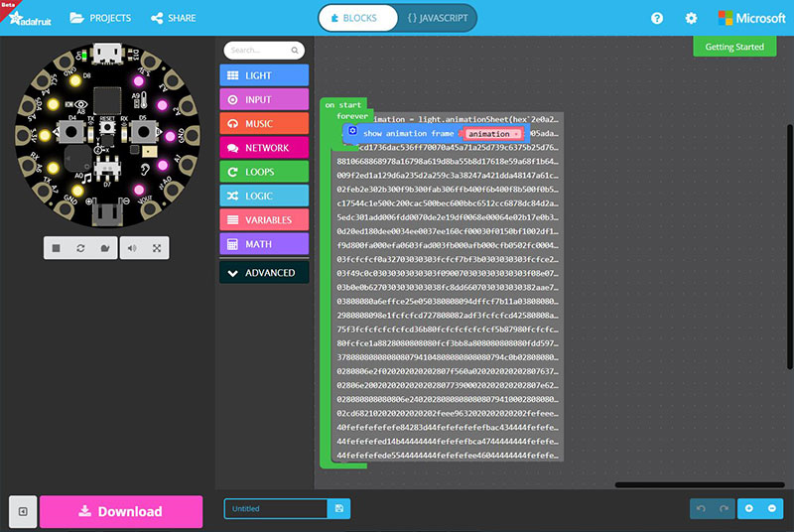Open the Light blocks category
This screenshot has height=532, width=794.
(264, 75)
